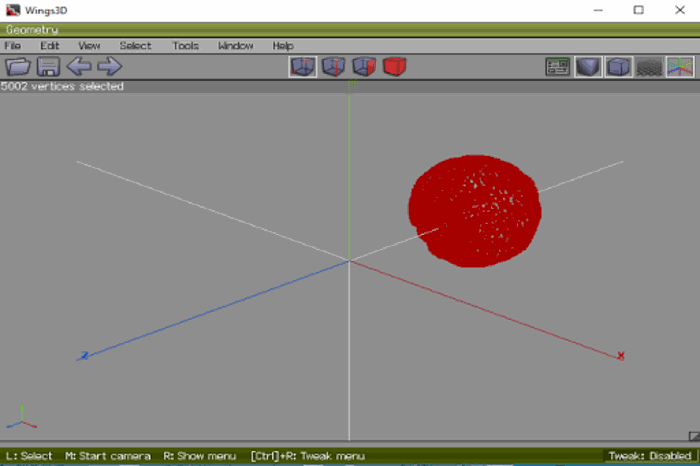
Task: Close the Wings3D window
Action: 679,10
